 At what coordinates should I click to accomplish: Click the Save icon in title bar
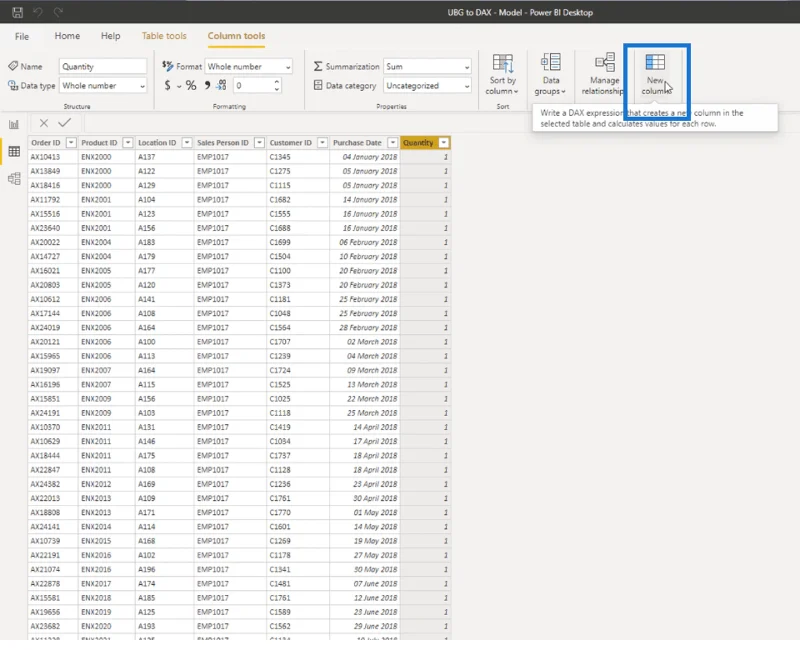17,12
